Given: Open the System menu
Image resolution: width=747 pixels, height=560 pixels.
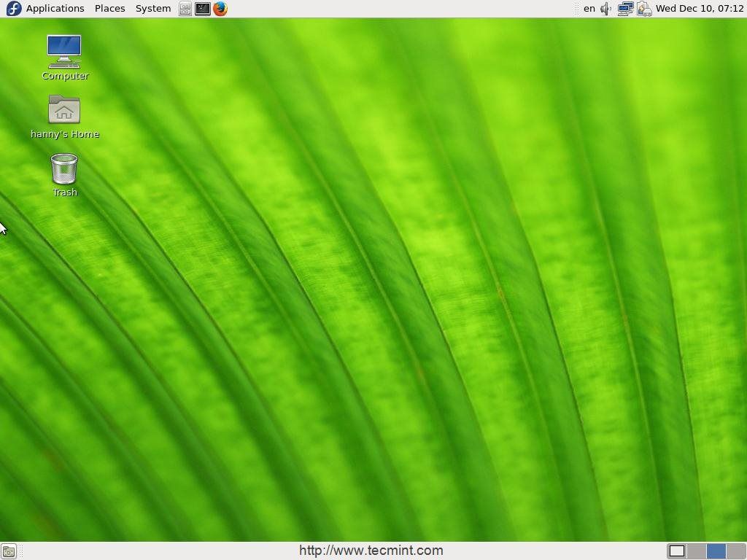Looking at the screenshot, I should coord(153,9).
